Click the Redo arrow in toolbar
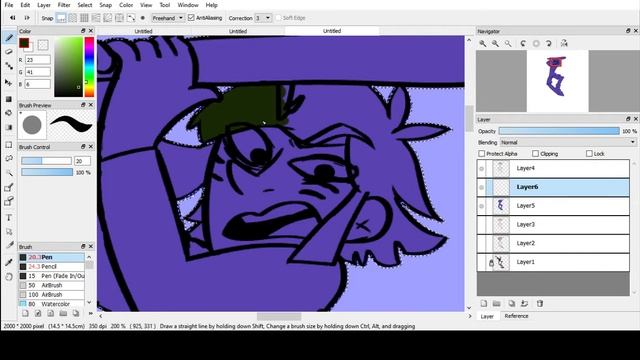Viewport: 640px width, 360px height. (x=27, y=18)
